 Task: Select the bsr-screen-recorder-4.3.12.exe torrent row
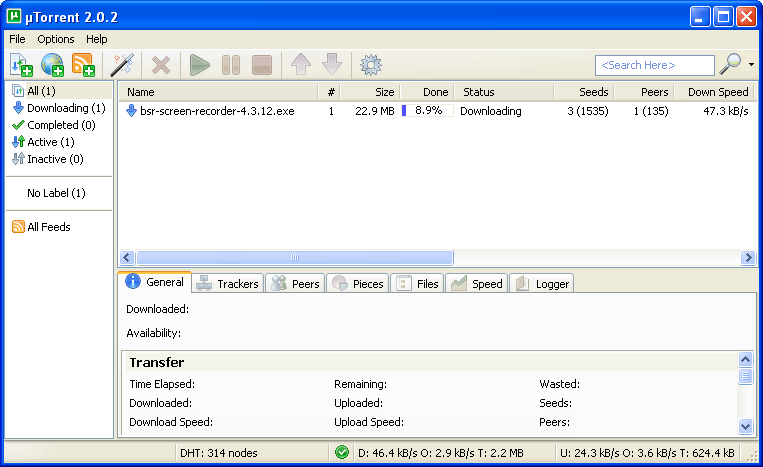(x=437, y=111)
